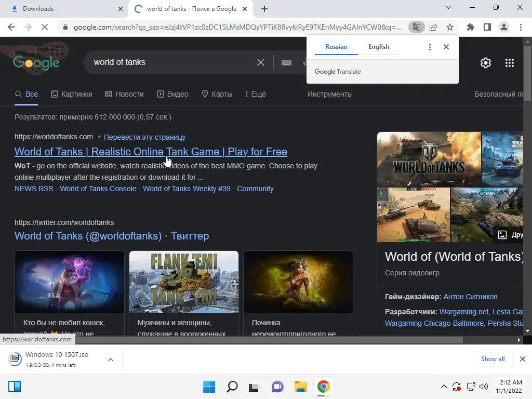Click Show all downloads button
This screenshot has width=532, height=399.
point(493,359)
